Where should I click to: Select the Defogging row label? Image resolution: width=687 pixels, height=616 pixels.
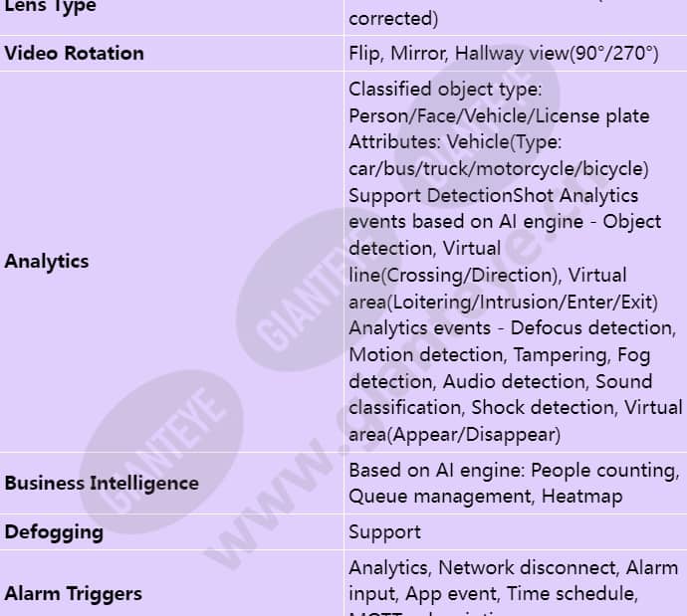coord(54,532)
